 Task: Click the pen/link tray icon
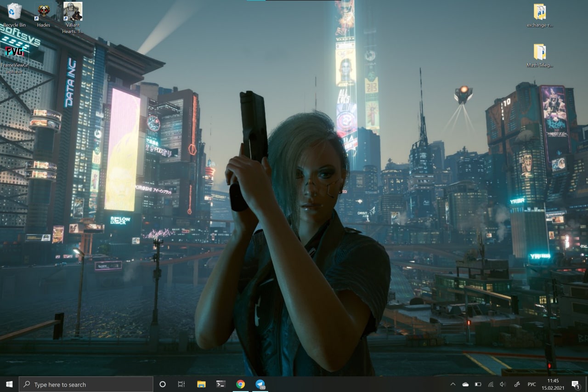(517, 384)
